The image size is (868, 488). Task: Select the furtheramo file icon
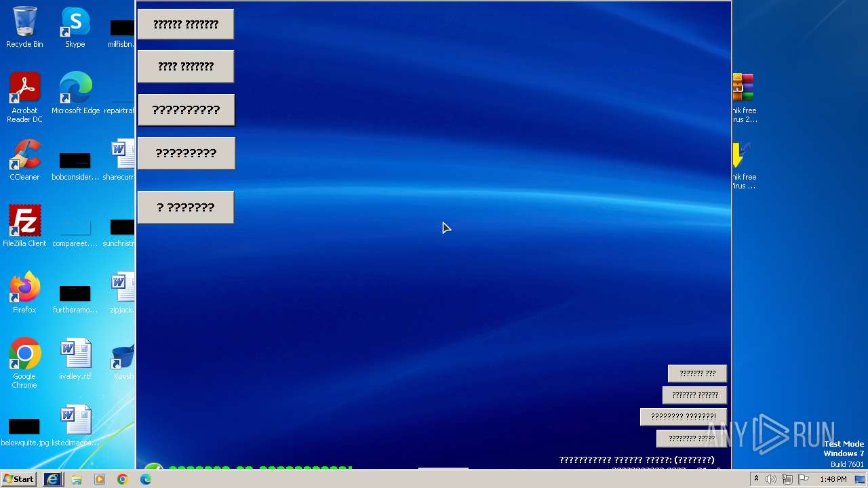click(75, 298)
